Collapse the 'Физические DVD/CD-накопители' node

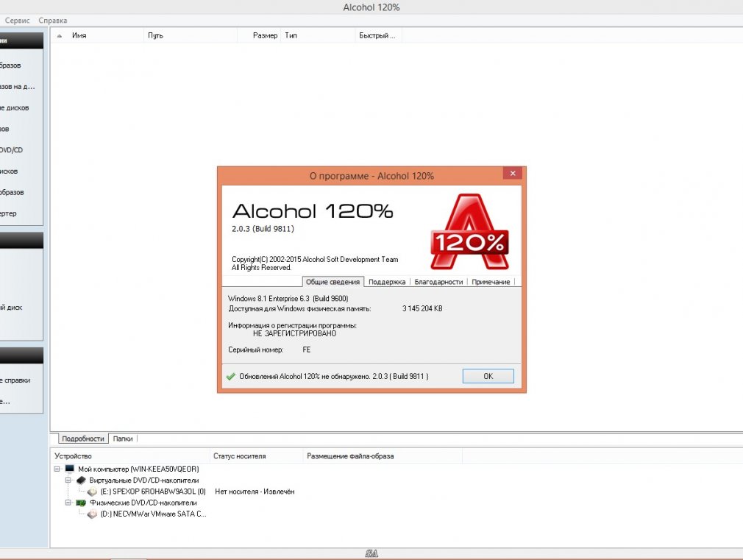[68, 503]
